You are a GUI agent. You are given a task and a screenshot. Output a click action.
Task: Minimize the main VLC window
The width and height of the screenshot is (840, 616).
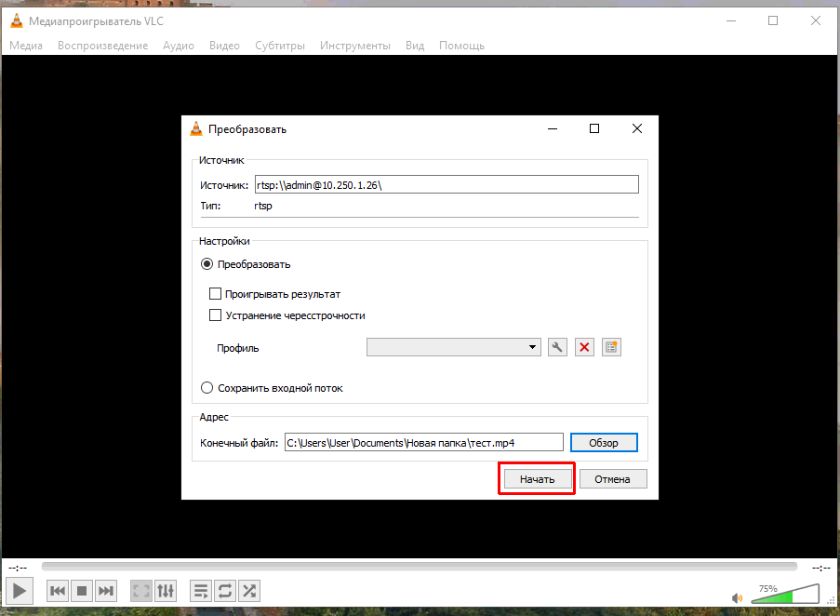click(x=731, y=20)
